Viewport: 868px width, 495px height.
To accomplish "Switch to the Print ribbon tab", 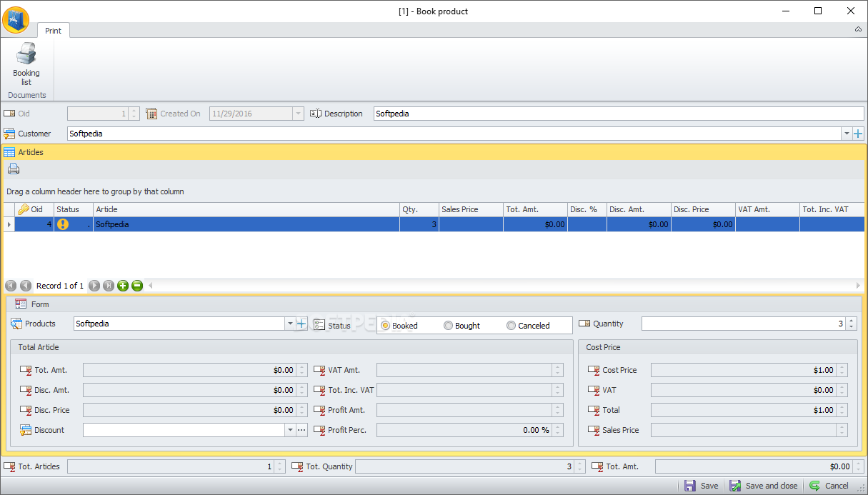I will click(53, 31).
